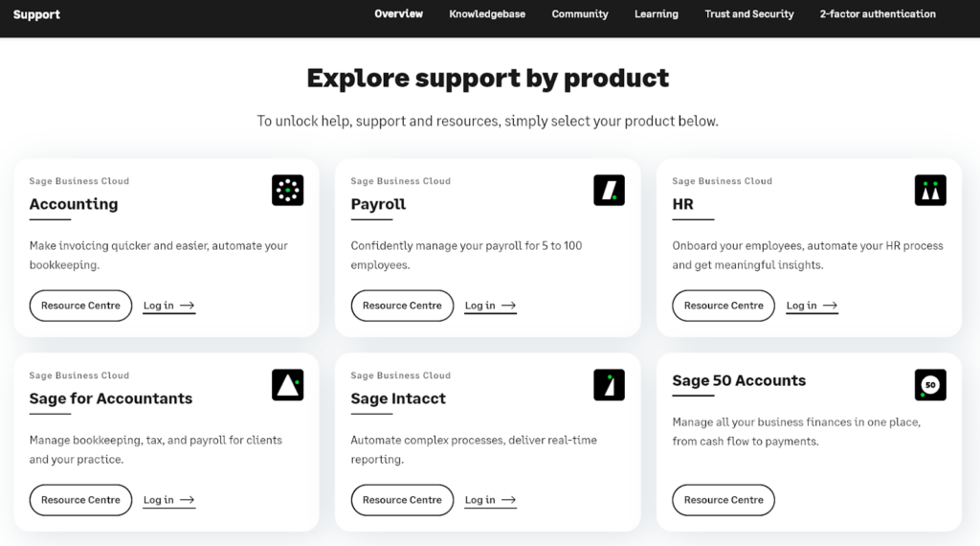Click 'Onboard your employees' description
This screenshot has height=546, width=980.
808,255
